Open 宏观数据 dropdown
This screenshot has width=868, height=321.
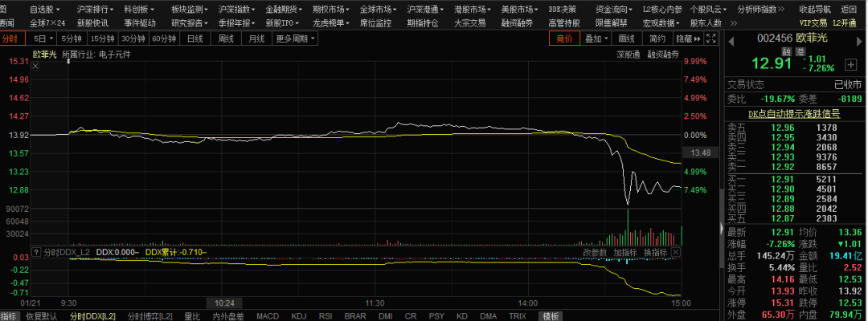(661, 23)
